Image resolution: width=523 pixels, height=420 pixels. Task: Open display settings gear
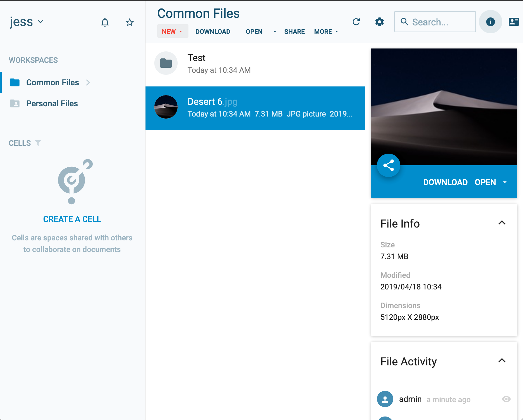[x=379, y=22]
